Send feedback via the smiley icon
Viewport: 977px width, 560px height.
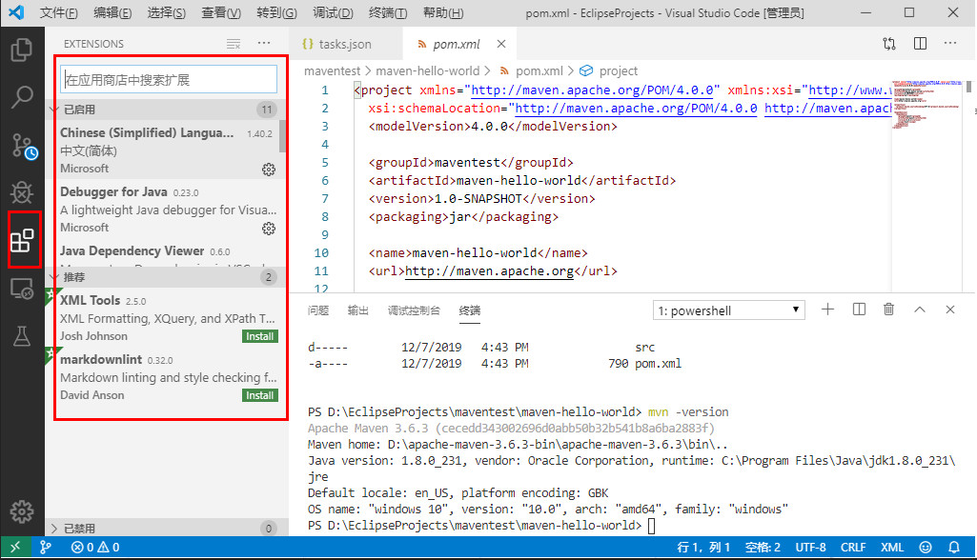pyautogui.click(x=924, y=547)
